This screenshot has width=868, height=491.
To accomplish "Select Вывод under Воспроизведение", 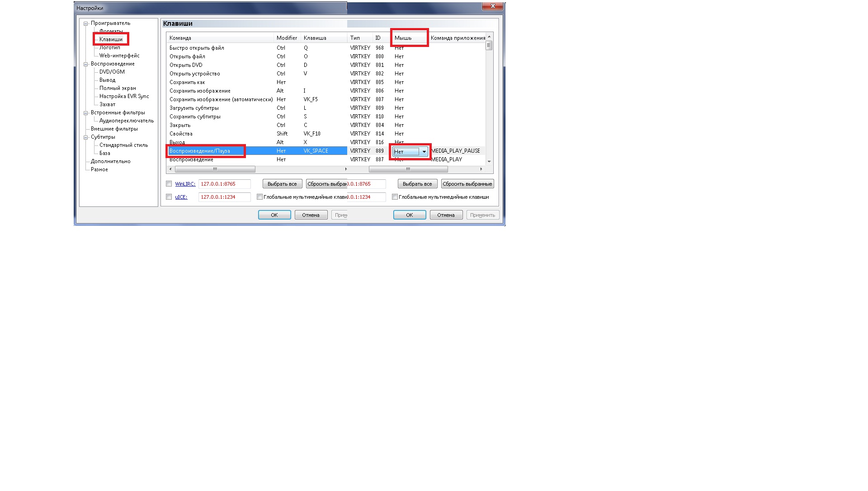I will click(108, 80).
